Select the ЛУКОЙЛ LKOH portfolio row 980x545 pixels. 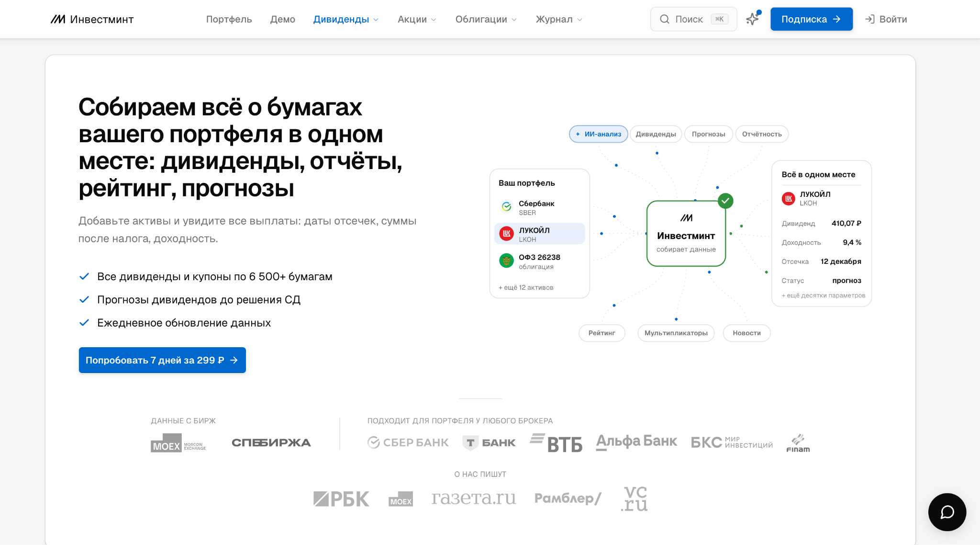[x=540, y=234]
